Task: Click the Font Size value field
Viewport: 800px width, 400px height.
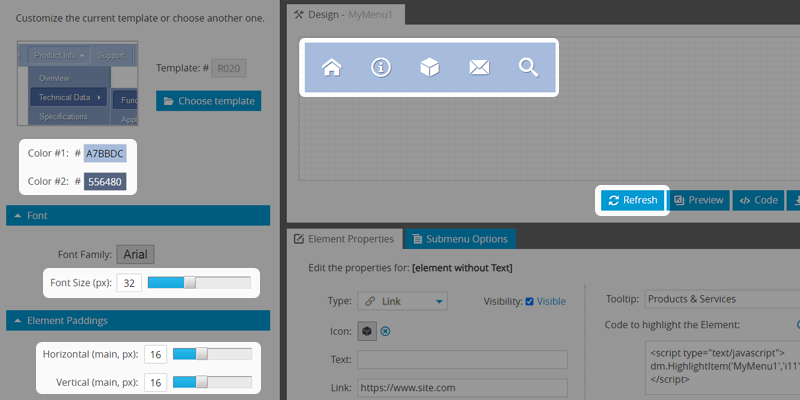Action: tap(129, 283)
